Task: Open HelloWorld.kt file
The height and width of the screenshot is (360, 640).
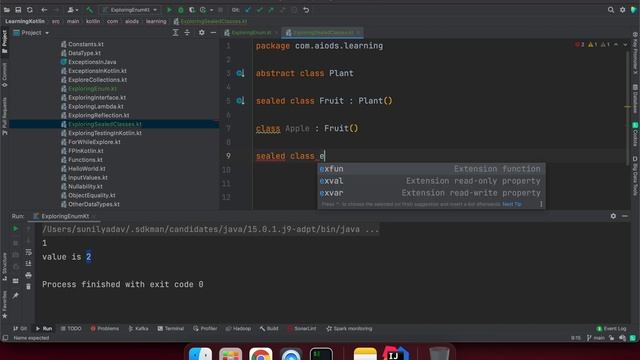Action: (87, 169)
